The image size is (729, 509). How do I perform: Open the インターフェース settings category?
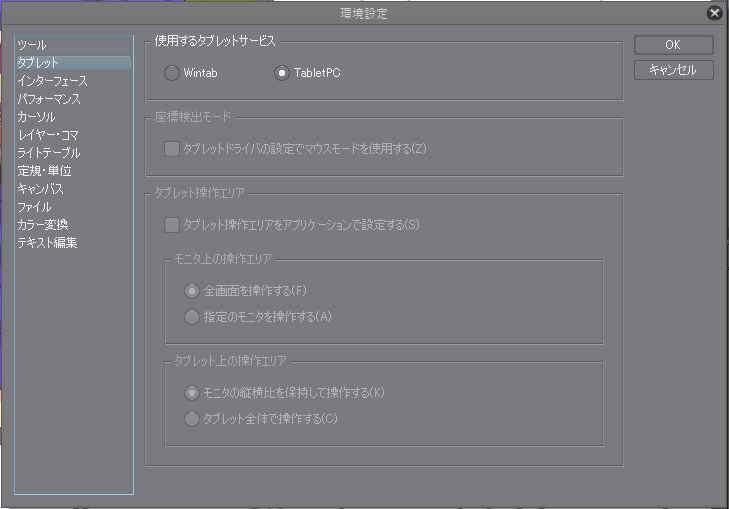pos(73,81)
